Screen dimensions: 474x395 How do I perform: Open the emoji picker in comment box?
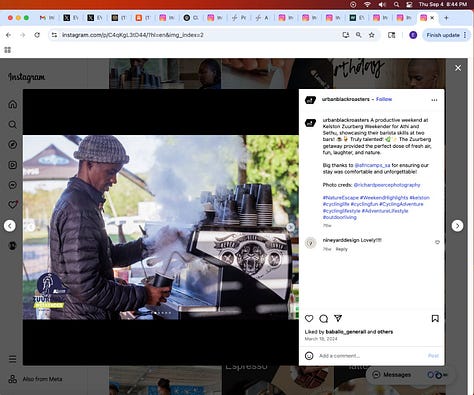coord(309,356)
